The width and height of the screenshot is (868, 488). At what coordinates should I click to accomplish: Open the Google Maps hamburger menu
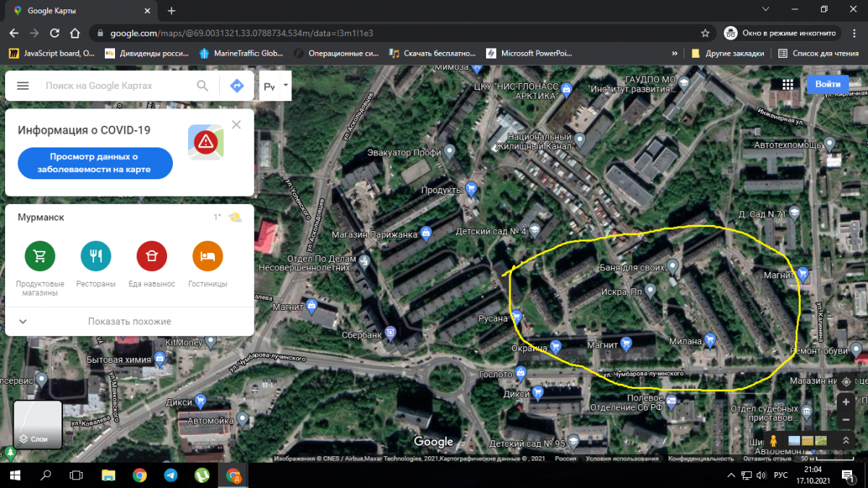(22, 85)
